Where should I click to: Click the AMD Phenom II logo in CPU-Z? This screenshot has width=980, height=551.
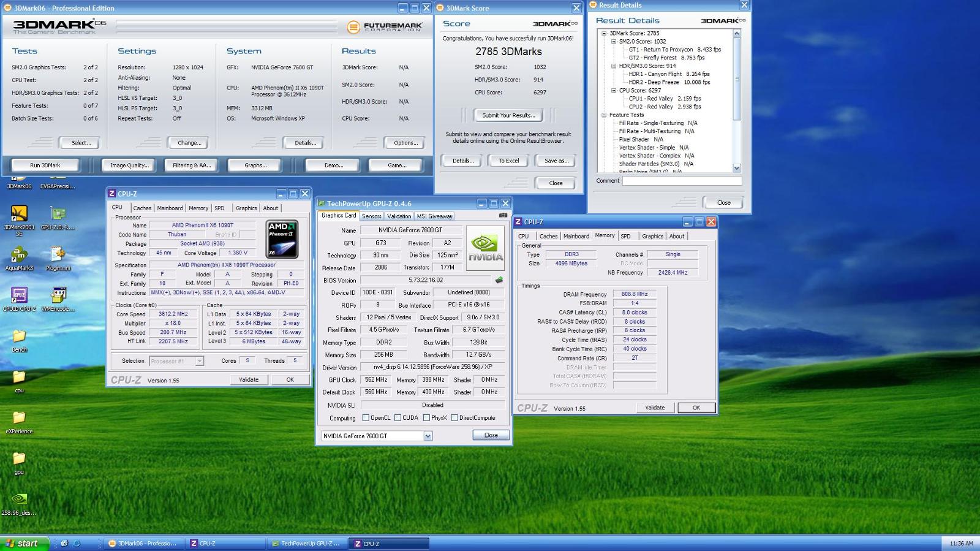(x=282, y=239)
